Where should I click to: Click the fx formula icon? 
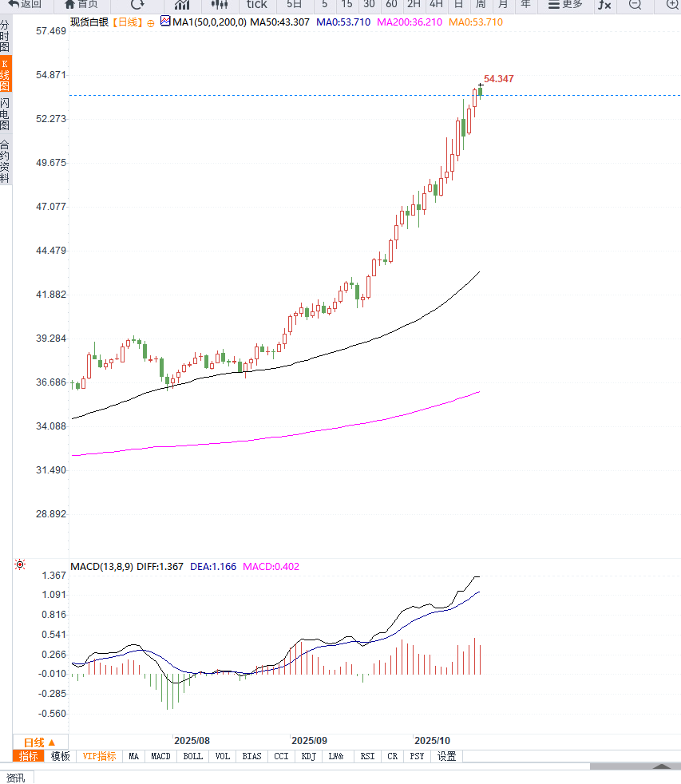604,5
